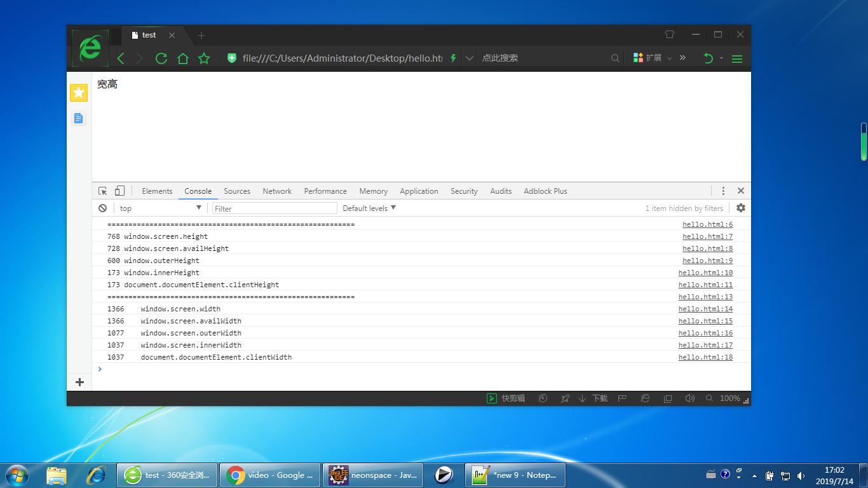Click the green shield security icon

pyautogui.click(x=232, y=58)
